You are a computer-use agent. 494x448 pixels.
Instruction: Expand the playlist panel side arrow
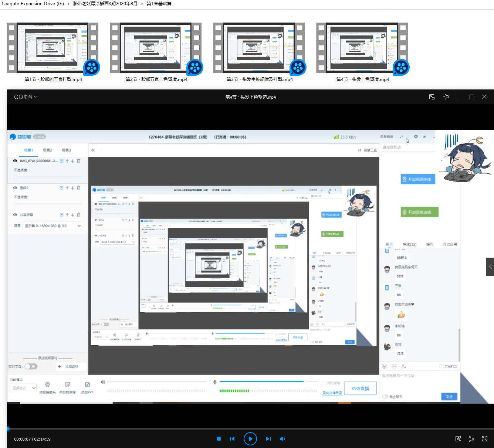pyautogui.click(x=490, y=267)
